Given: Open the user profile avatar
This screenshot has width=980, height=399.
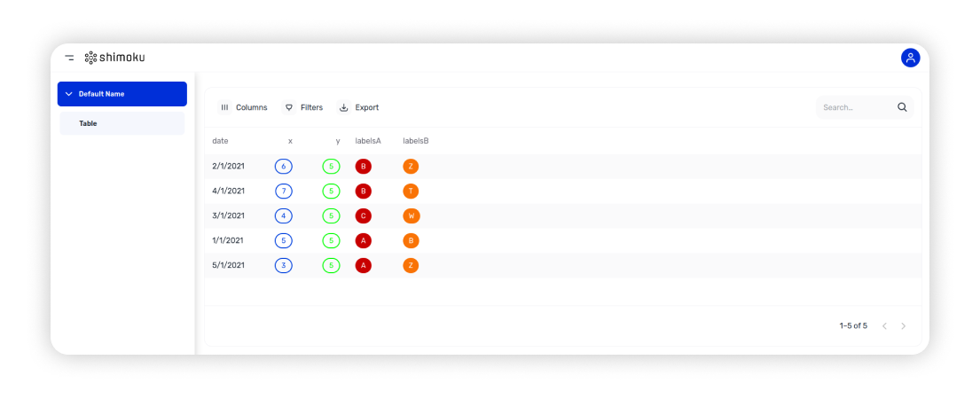Looking at the screenshot, I should click(x=910, y=58).
